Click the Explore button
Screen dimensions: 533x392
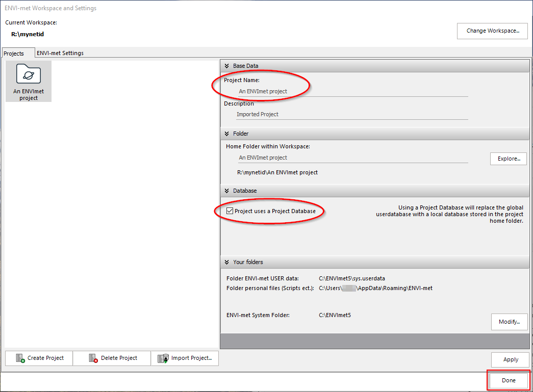pyautogui.click(x=508, y=159)
